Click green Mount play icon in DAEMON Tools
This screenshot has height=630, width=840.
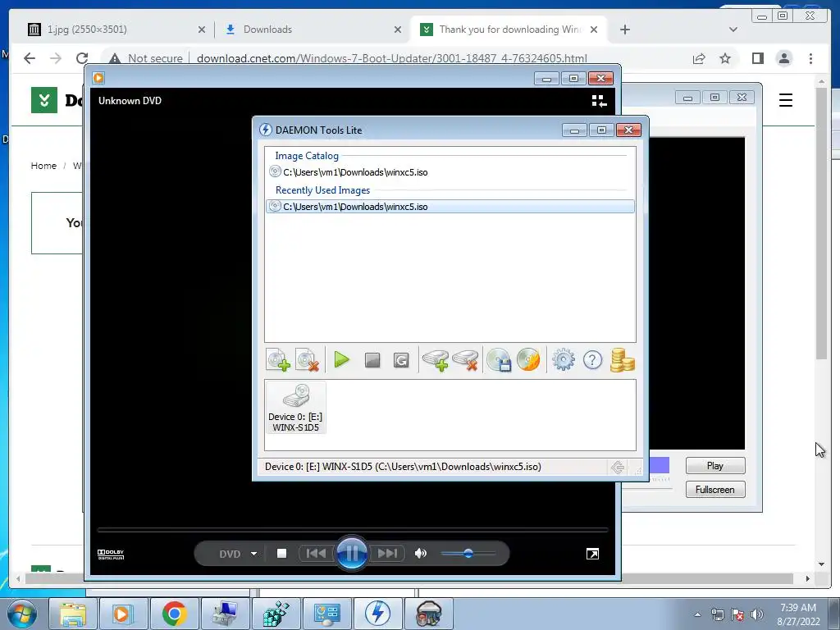pos(341,360)
